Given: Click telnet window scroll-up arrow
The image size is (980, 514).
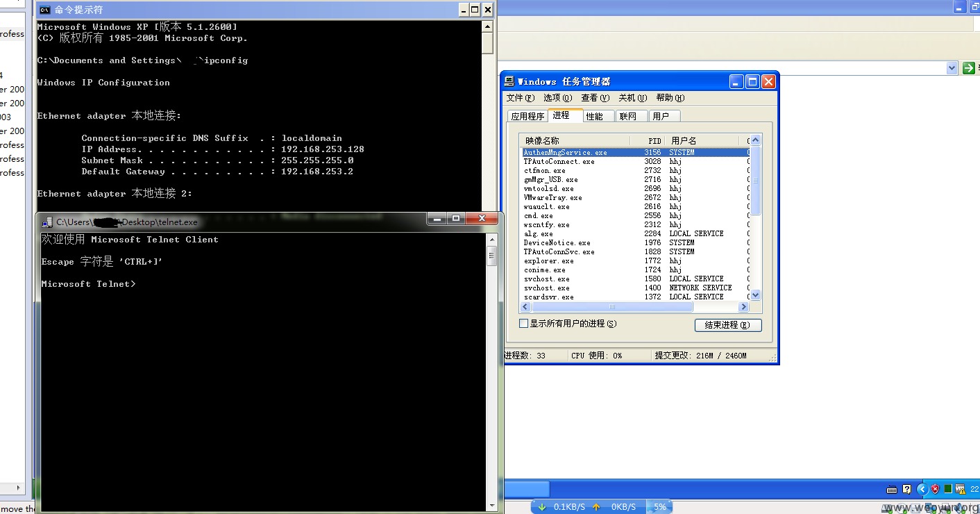Looking at the screenshot, I should pos(492,239).
